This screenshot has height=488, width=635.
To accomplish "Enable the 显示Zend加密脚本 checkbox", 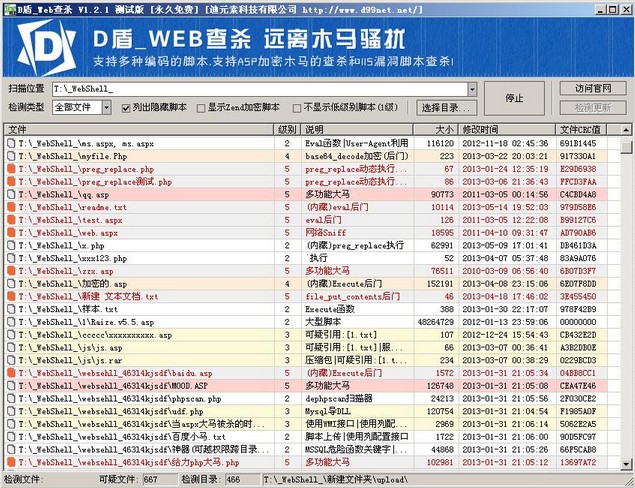I will coord(201,107).
